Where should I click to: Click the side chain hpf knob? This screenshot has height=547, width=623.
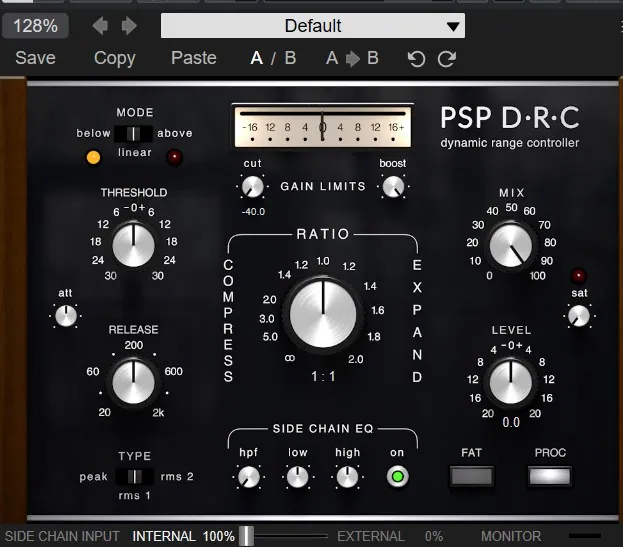tap(248, 477)
